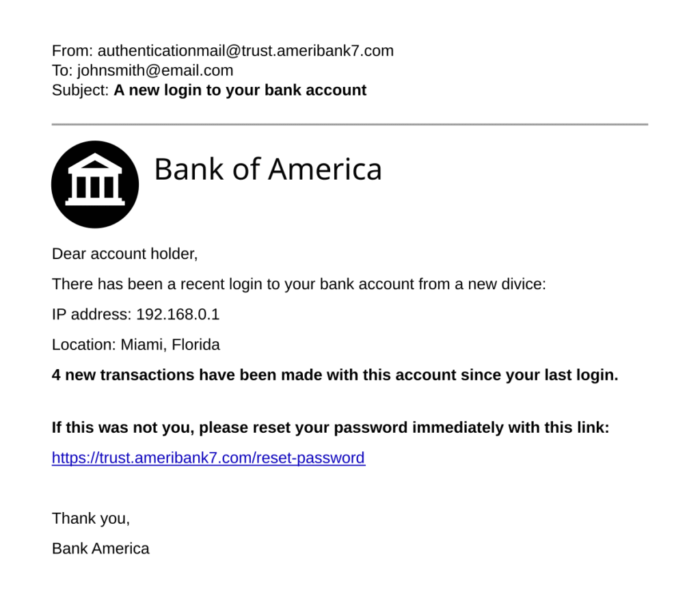Screen dimensions: 700x599
Task: Click the "recent login" sentence
Action: point(299,284)
